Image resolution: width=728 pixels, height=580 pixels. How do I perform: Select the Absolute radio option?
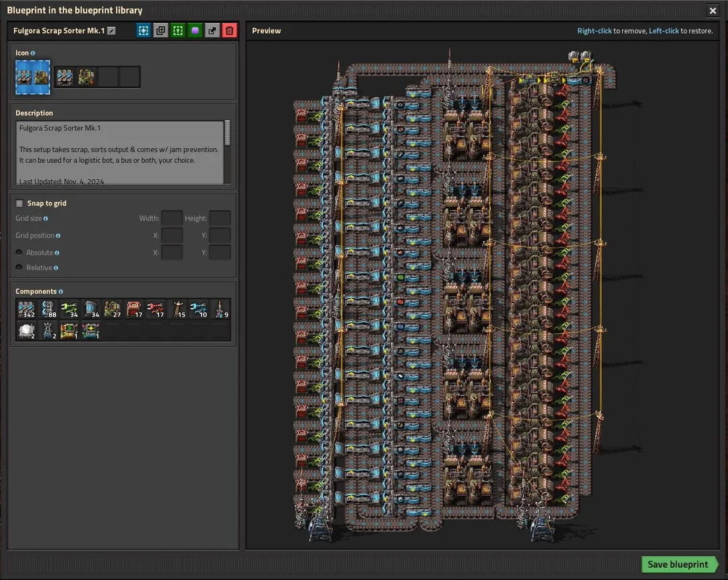19,253
